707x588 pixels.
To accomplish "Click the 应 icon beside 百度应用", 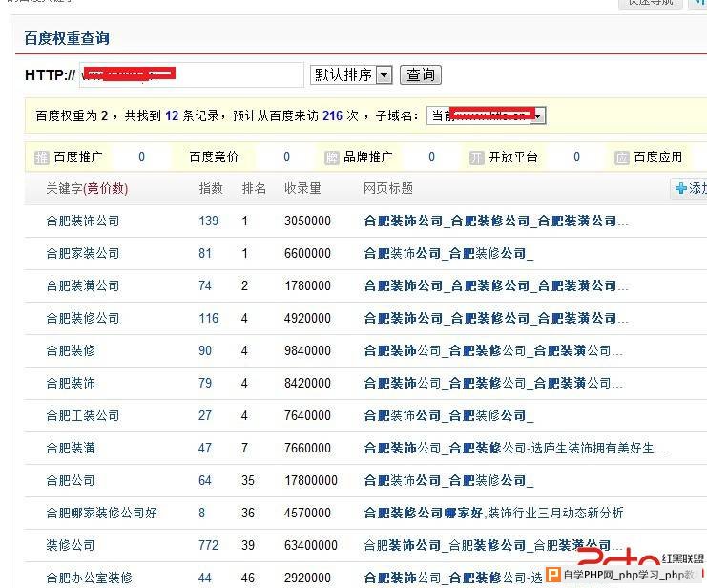I will tap(622, 157).
